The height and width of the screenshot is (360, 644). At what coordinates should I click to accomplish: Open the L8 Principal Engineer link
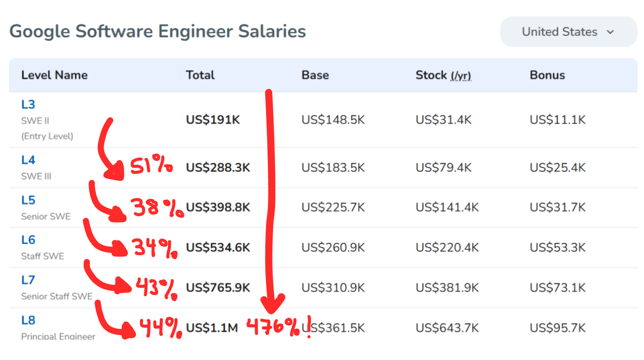point(29,320)
